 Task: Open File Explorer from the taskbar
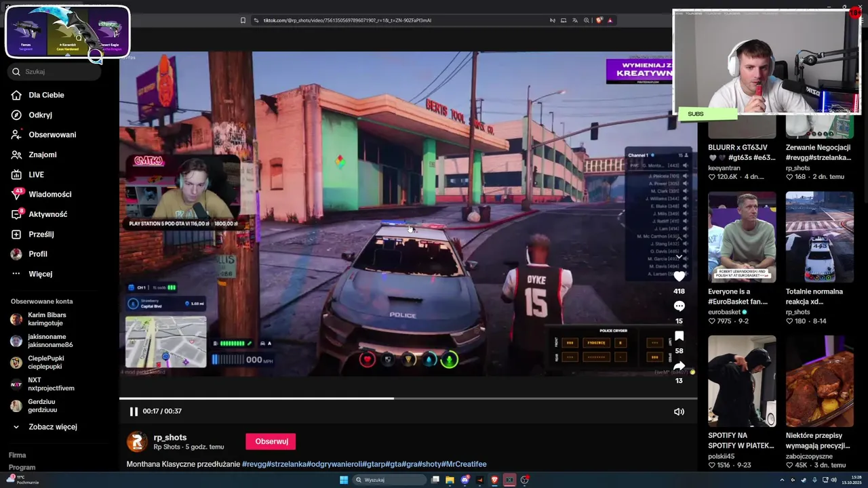pos(450,480)
